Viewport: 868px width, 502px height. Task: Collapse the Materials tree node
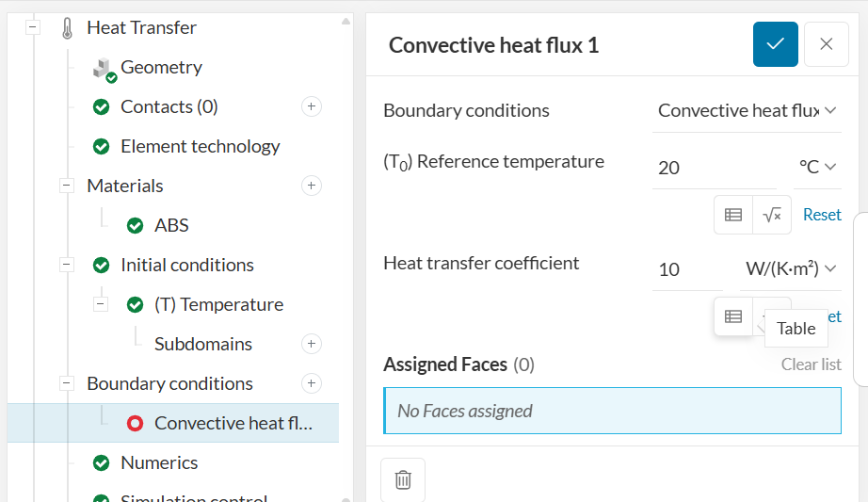tap(67, 186)
